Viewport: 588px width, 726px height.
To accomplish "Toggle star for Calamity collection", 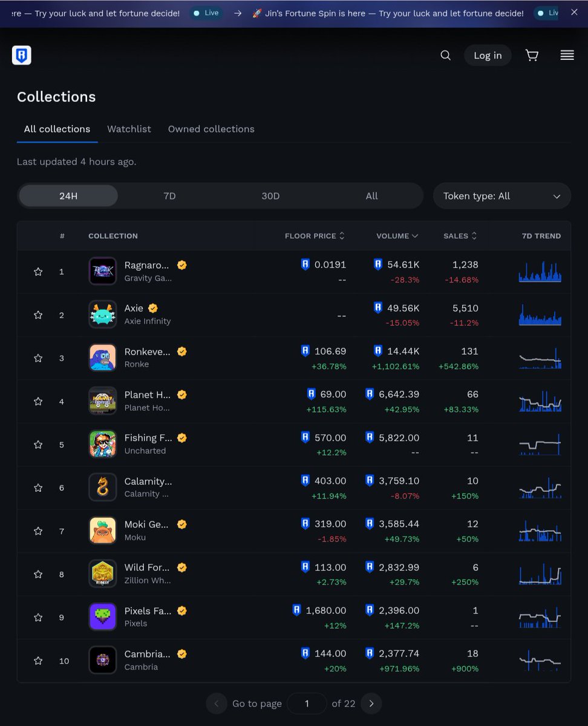I will pos(38,488).
